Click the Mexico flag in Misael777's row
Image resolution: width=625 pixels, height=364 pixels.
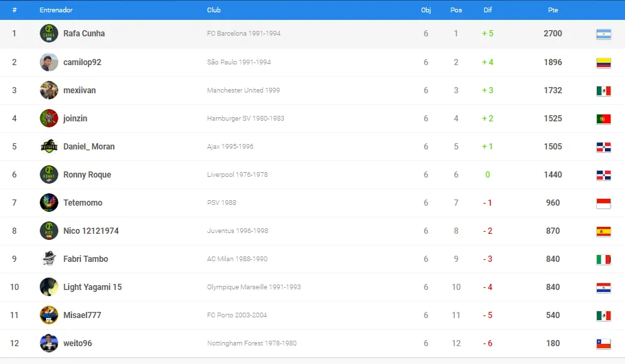pyautogui.click(x=604, y=316)
